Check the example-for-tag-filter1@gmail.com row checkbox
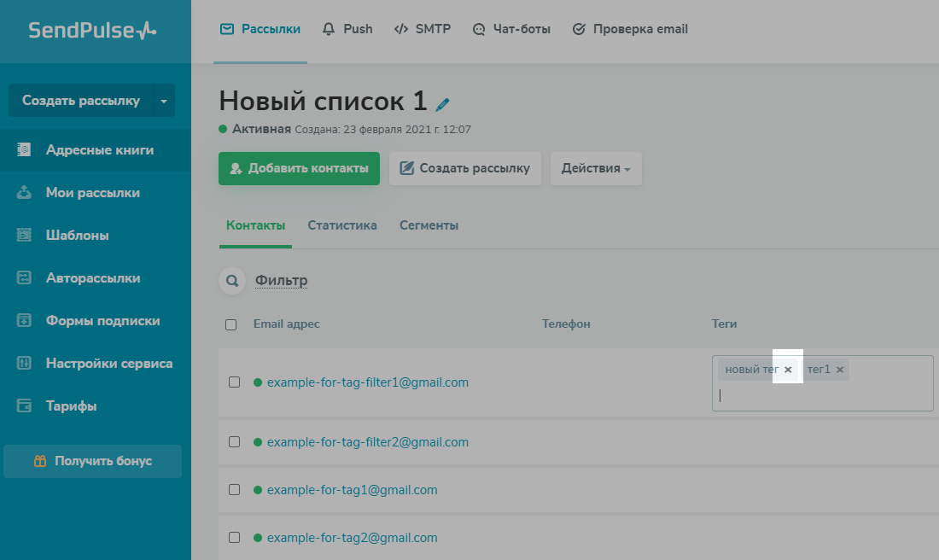The image size is (939, 560). click(235, 382)
